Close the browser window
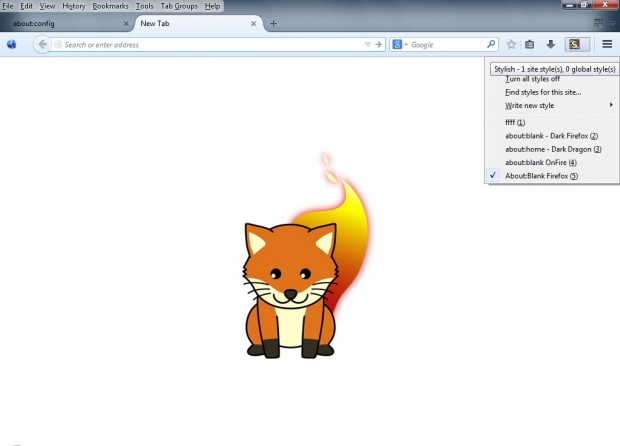This screenshot has width=620, height=446. 605,5
